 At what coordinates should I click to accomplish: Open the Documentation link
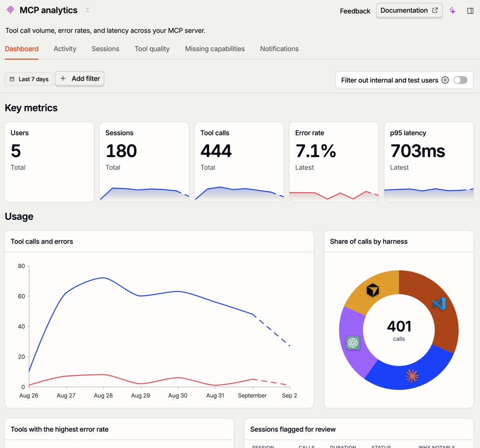coord(409,10)
